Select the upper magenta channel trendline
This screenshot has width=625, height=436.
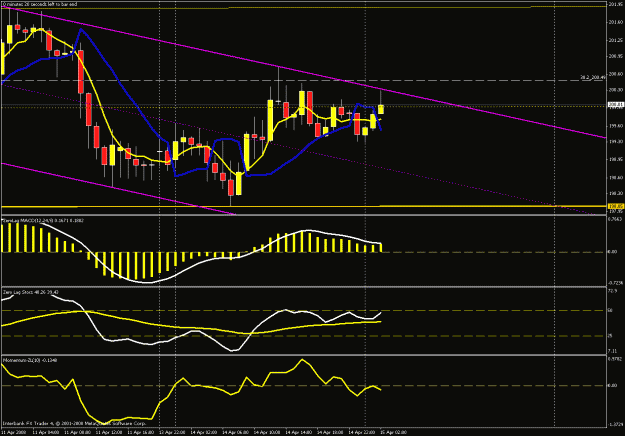click(x=303, y=72)
